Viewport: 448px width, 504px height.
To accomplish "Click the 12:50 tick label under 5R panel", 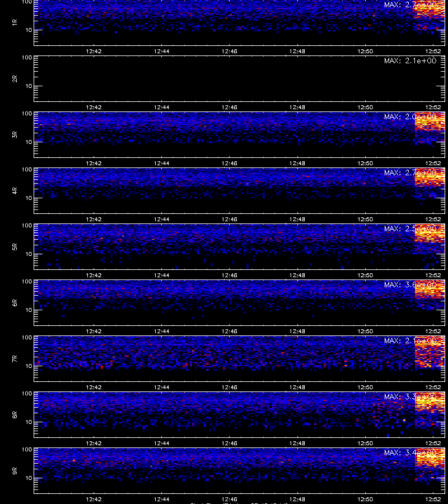I will 366,275.
